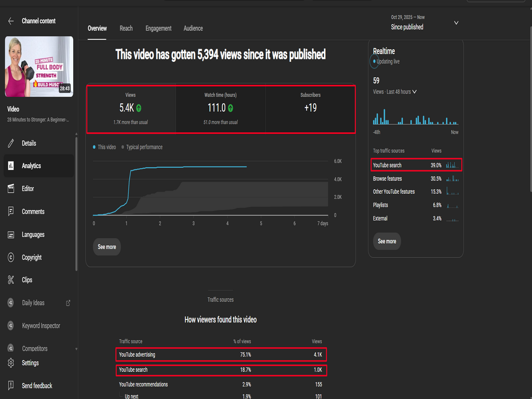The height and width of the screenshot is (399, 532).
Task: Select the Subscribers metric card
Action: tap(310, 109)
